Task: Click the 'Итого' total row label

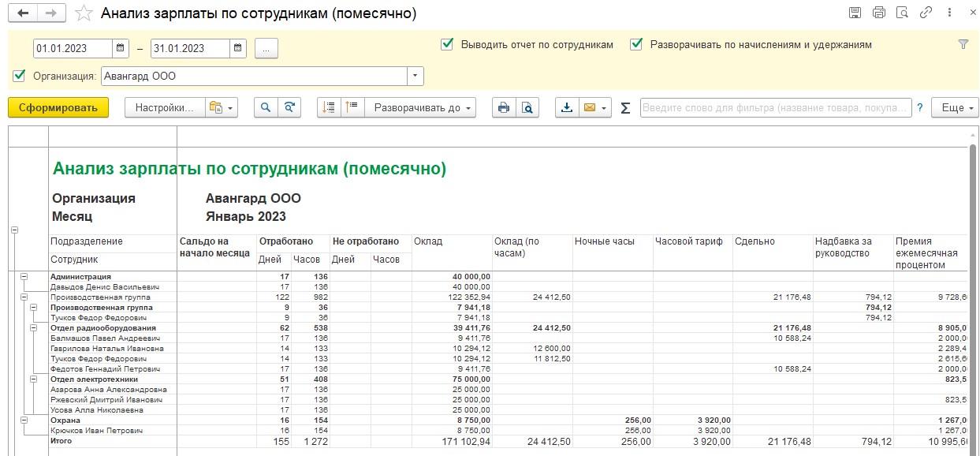Action: [x=61, y=440]
